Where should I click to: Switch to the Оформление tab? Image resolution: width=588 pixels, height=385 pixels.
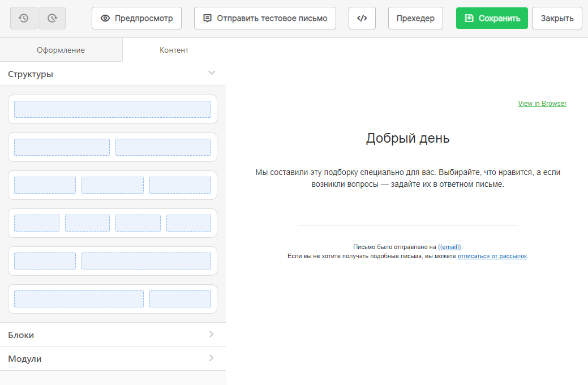[x=61, y=50]
